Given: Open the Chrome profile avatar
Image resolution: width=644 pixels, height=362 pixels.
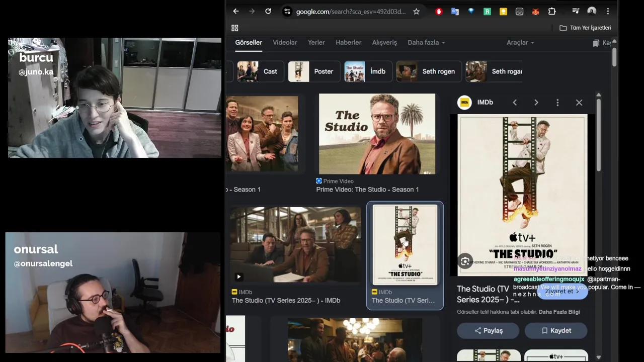Looking at the screenshot, I should 592,11.
